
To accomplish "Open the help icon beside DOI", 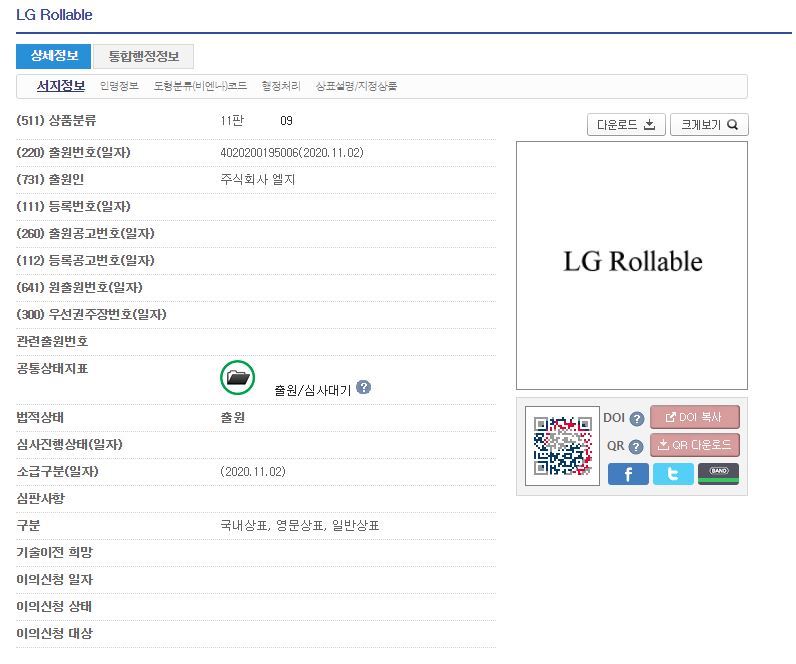I will coord(637,419).
